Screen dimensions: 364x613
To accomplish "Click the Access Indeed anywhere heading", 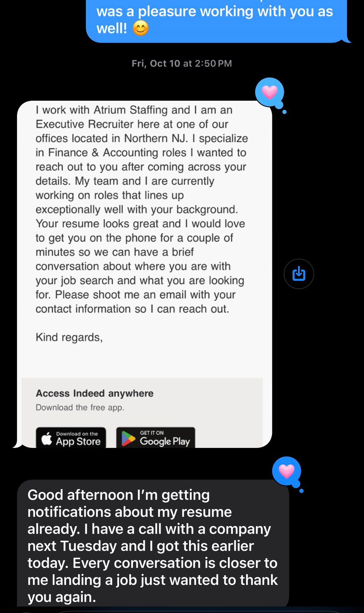I will pyautogui.click(x=95, y=393).
